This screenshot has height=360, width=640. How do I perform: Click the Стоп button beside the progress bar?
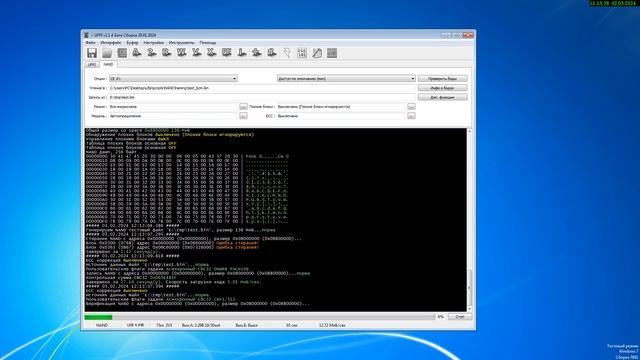pyautogui.click(x=460, y=317)
